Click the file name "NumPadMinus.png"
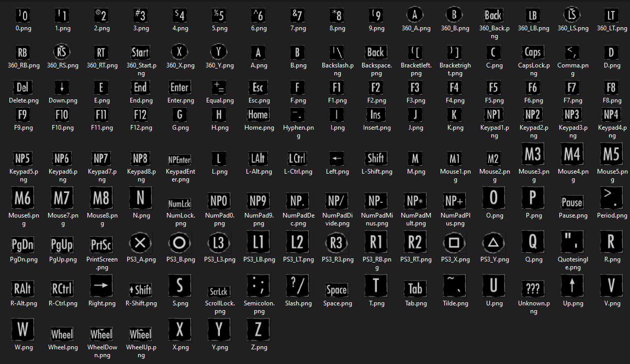 (377, 220)
